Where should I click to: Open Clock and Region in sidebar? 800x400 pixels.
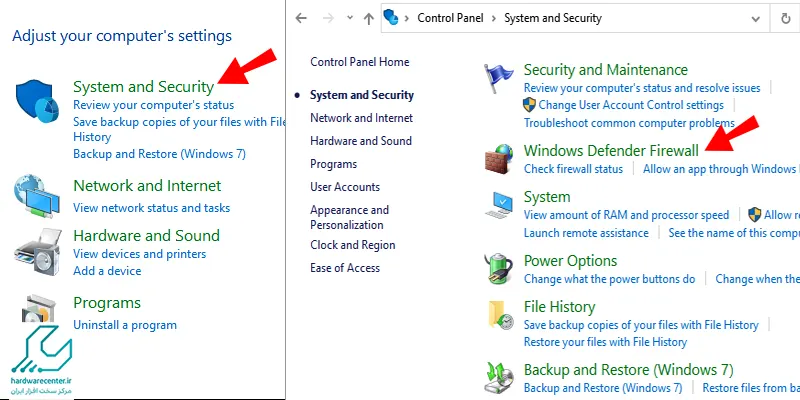point(353,245)
